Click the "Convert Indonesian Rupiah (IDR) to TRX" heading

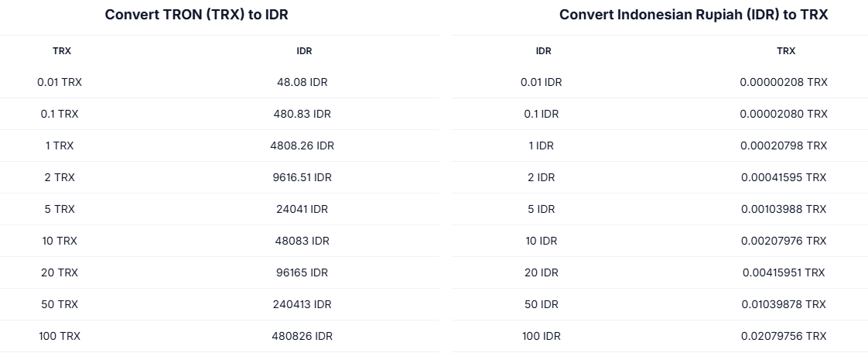click(x=694, y=15)
